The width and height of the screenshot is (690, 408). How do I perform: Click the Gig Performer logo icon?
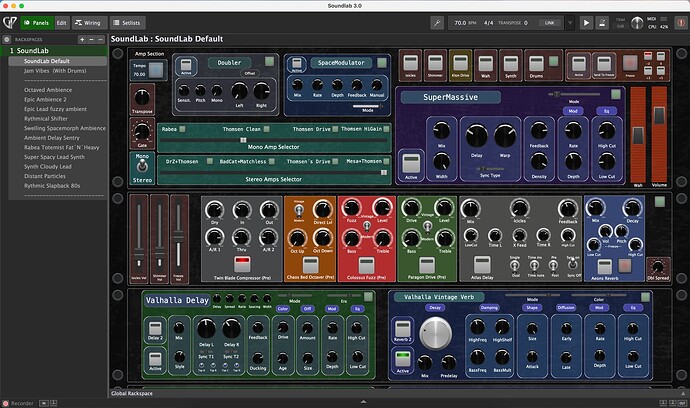(10, 22)
